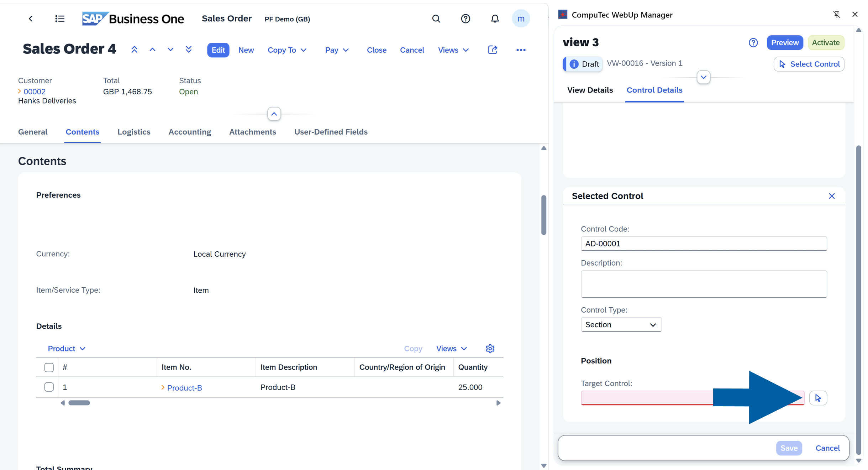
Task: Expand the Copy To dropdown
Action: tap(287, 50)
